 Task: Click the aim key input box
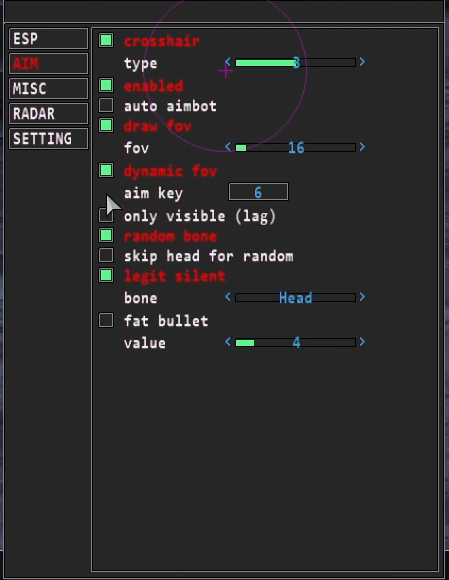point(259,192)
